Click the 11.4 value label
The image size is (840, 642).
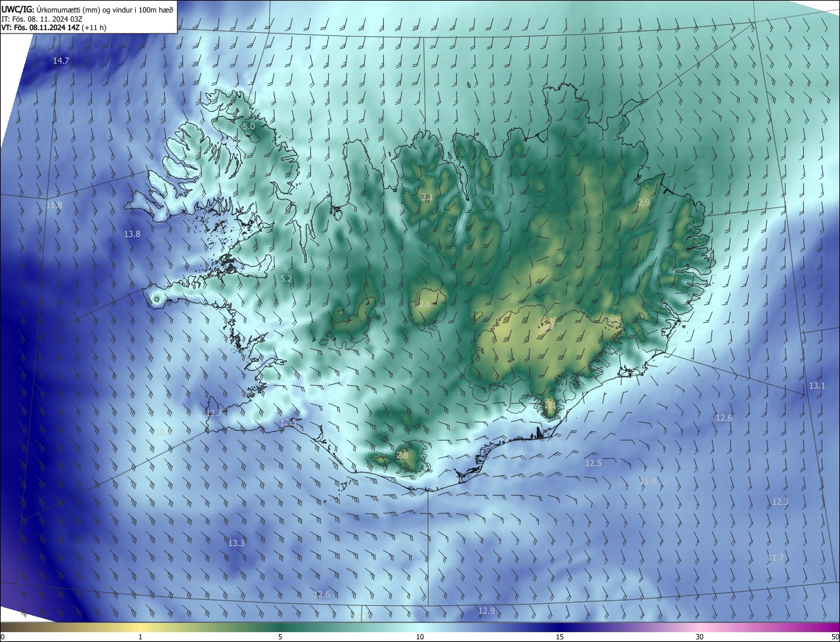(x=648, y=482)
